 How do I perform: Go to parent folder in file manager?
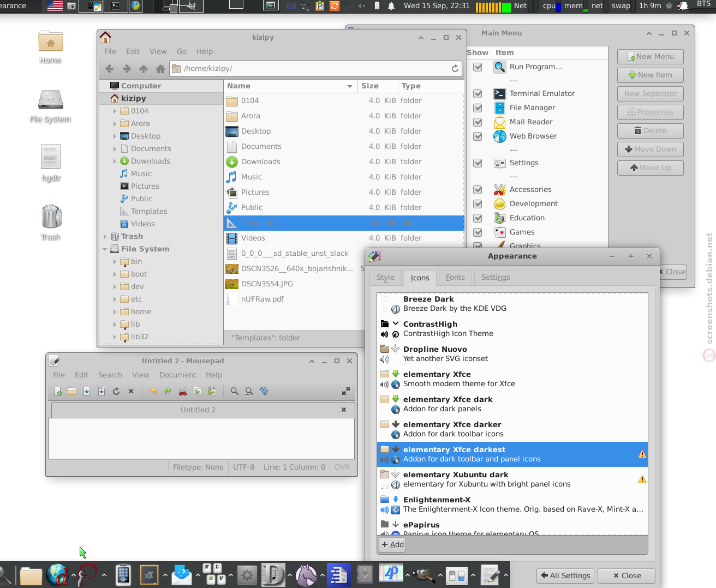click(144, 69)
